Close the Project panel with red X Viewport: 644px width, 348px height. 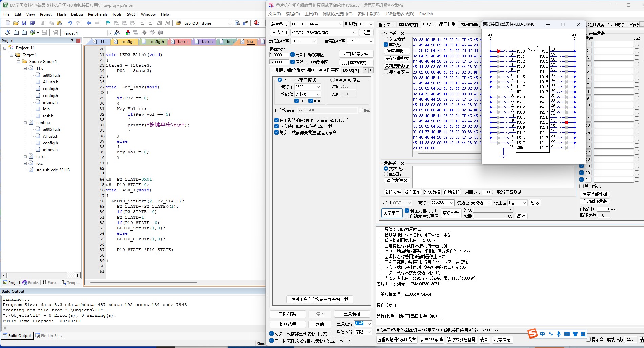(78, 40)
